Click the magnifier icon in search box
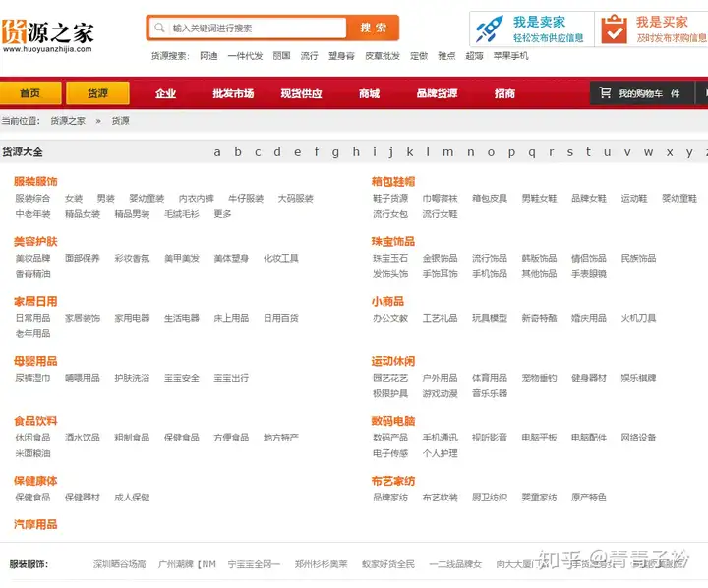708x588 pixels. click(x=159, y=28)
